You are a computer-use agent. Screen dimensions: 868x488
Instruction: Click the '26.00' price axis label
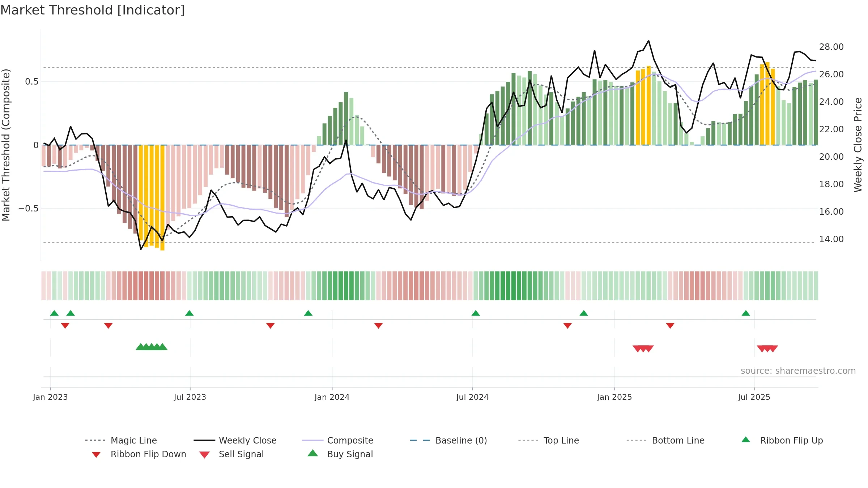coord(831,74)
